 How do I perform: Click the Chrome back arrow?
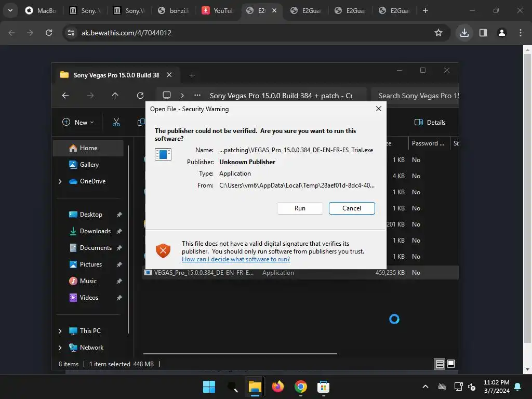click(x=11, y=33)
